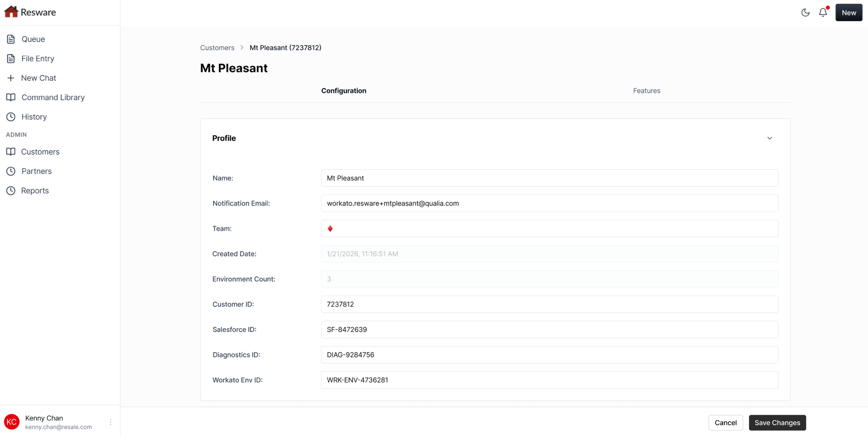Navigate to Partners admin page
Viewport: 868px width, 436px height.
[36, 171]
